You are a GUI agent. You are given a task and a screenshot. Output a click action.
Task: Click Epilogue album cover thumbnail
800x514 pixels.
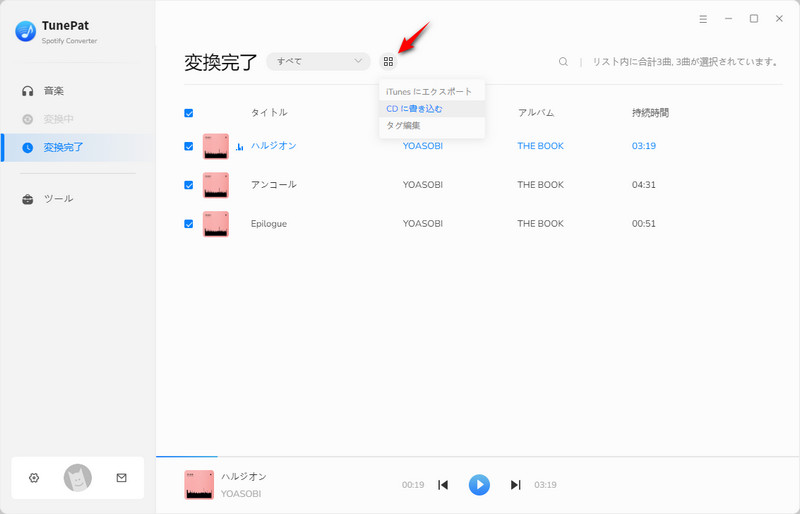pyautogui.click(x=216, y=224)
